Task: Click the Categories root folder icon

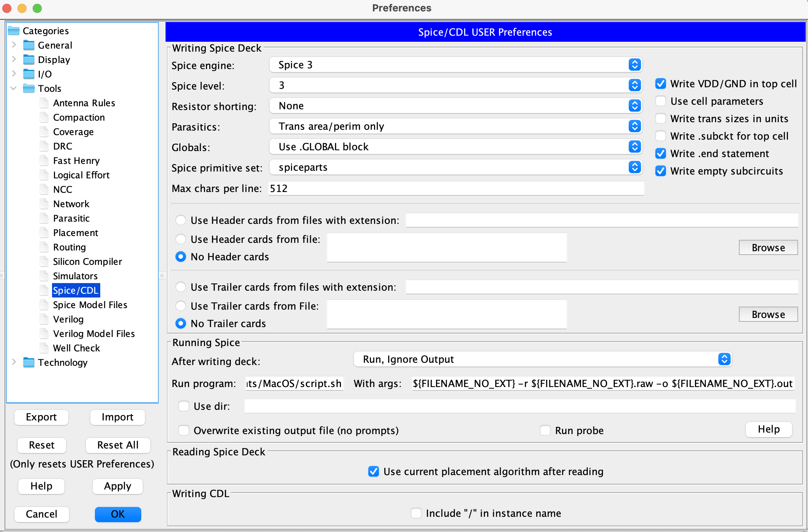Action: (14, 31)
